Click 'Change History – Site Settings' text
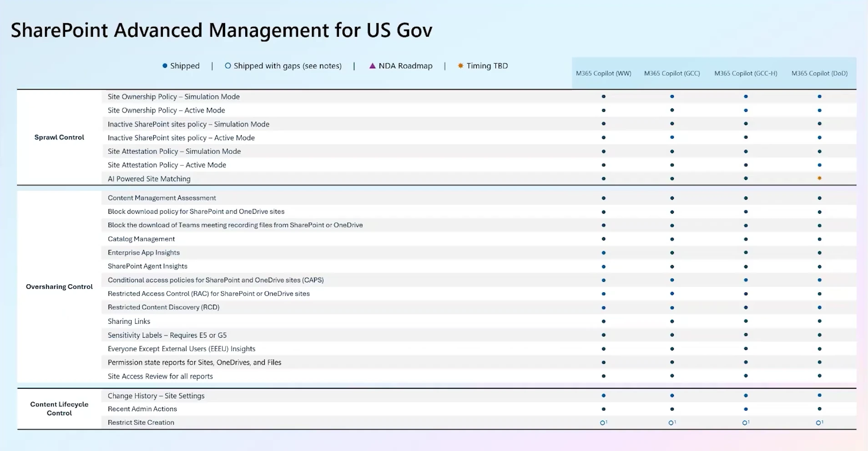868x451 pixels. [156, 396]
